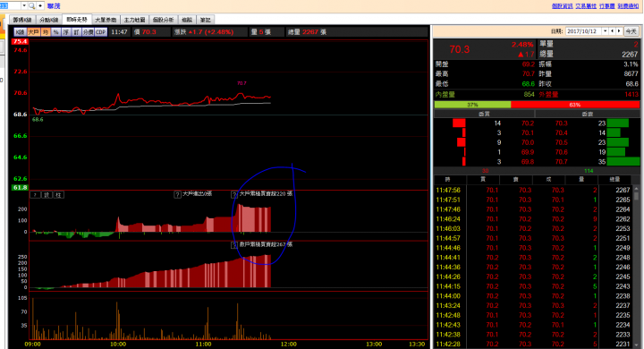This screenshot has height=349, width=644.
Task: Go to previous date with left arrow
Action: pos(613,31)
